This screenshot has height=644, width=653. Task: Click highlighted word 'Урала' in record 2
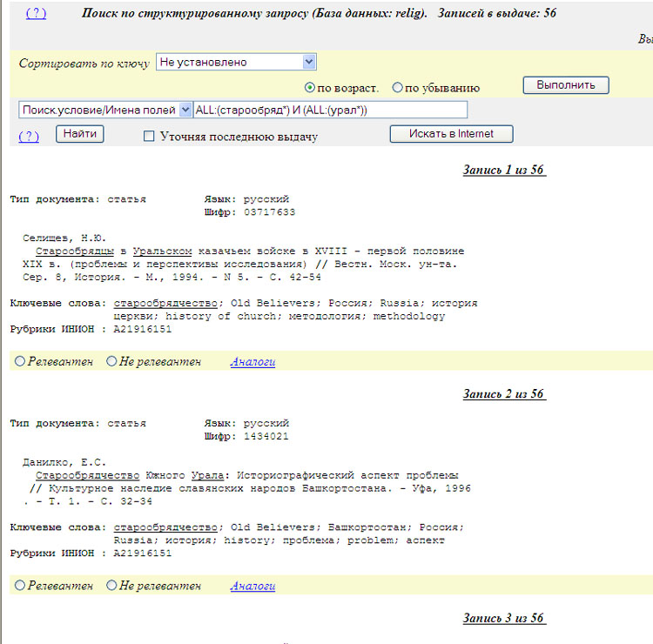(x=207, y=475)
